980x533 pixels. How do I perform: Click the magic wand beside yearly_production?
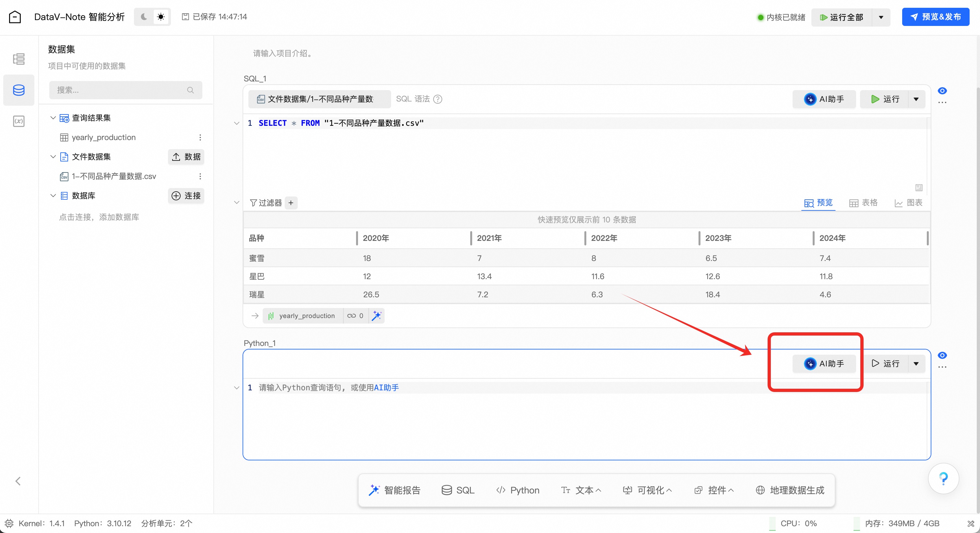pyautogui.click(x=376, y=316)
